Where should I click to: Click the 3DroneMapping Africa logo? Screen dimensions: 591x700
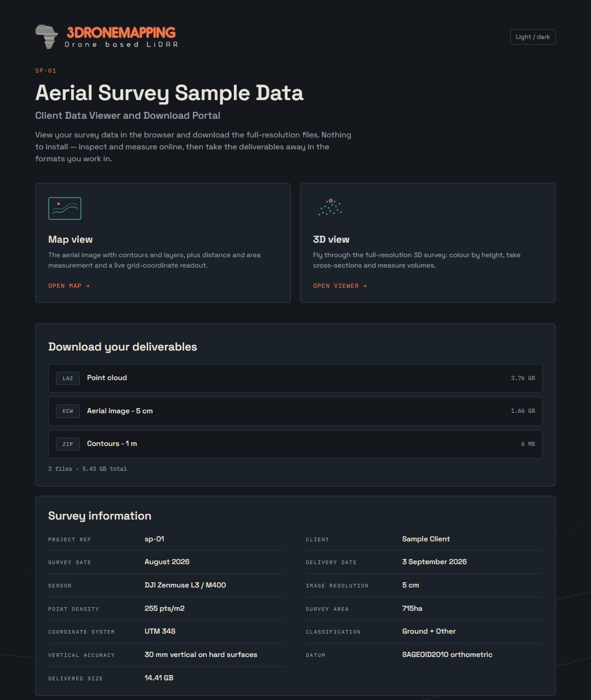coord(47,37)
